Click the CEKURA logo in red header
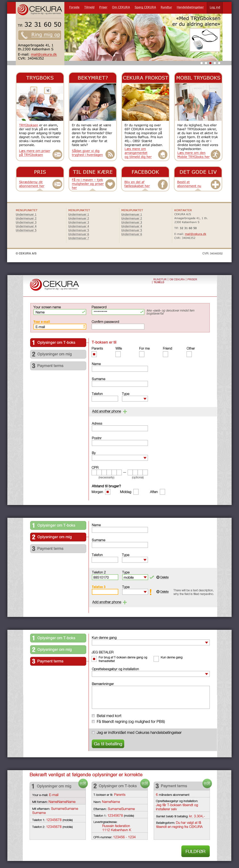 pos(39,10)
